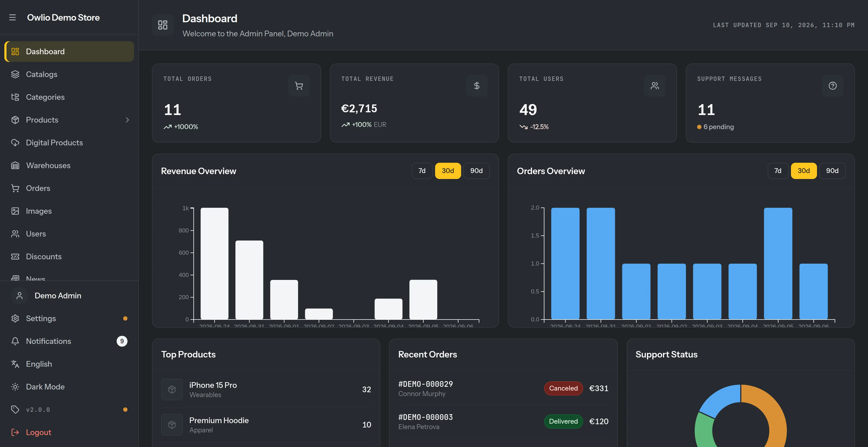868x447 pixels.
Task: Click the Premium Hoodie product thumbnail
Action: tap(172, 425)
